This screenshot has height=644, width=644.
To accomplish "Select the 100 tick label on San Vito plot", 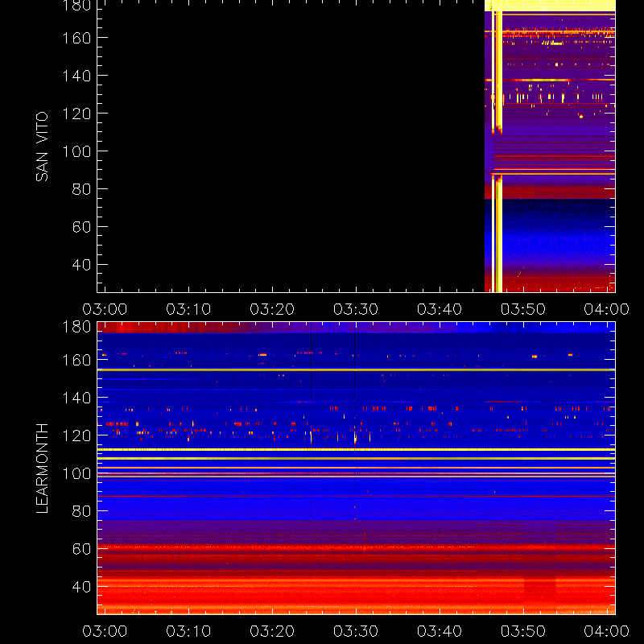I will tap(76, 151).
